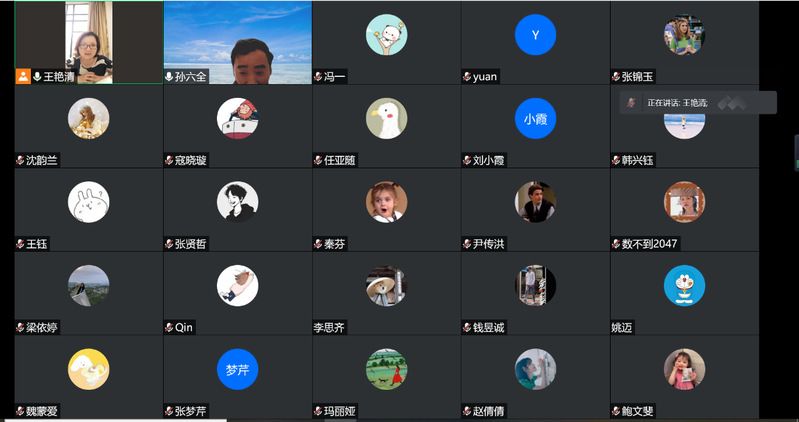Select the blue 梦芹 avatar circle
Screen dimensions: 799x422
(237, 369)
